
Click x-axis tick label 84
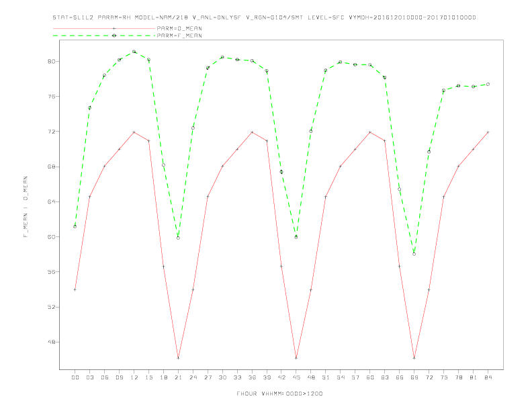(488, 377)
